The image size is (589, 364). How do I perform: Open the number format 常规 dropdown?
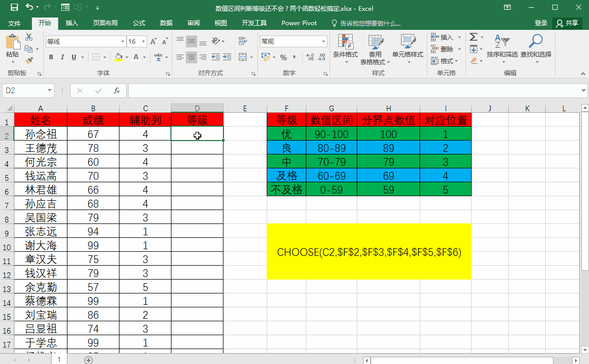point(323,41)
